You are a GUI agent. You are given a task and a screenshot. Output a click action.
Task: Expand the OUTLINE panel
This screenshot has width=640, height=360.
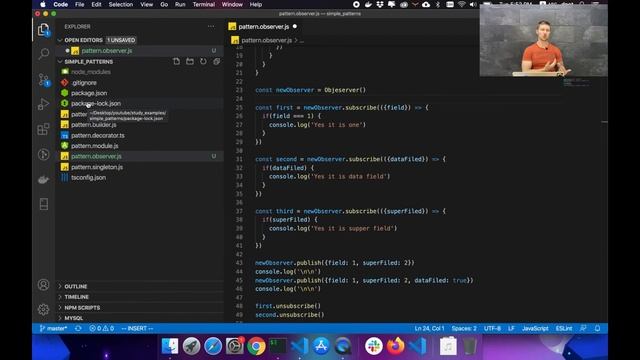(x=76, y=287)
